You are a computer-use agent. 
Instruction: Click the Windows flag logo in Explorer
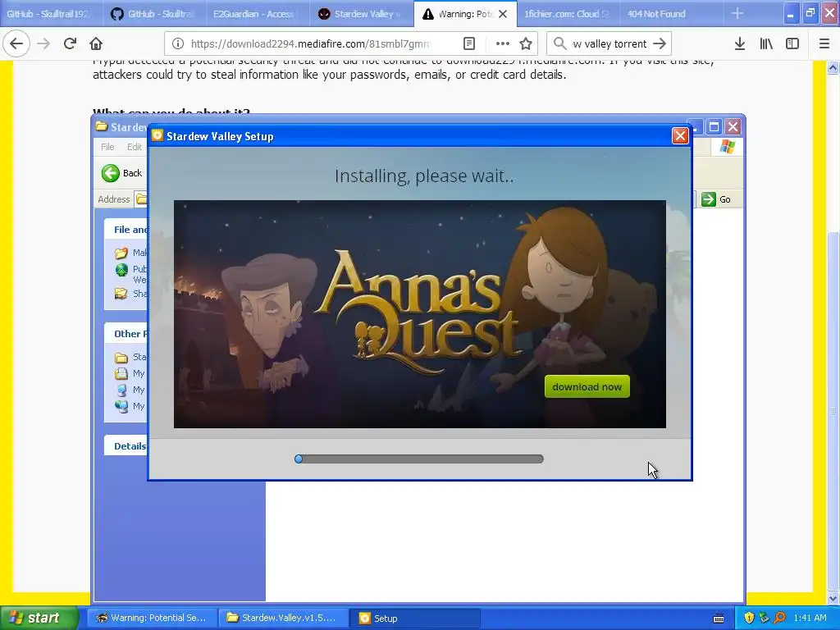tap(727, 146)
